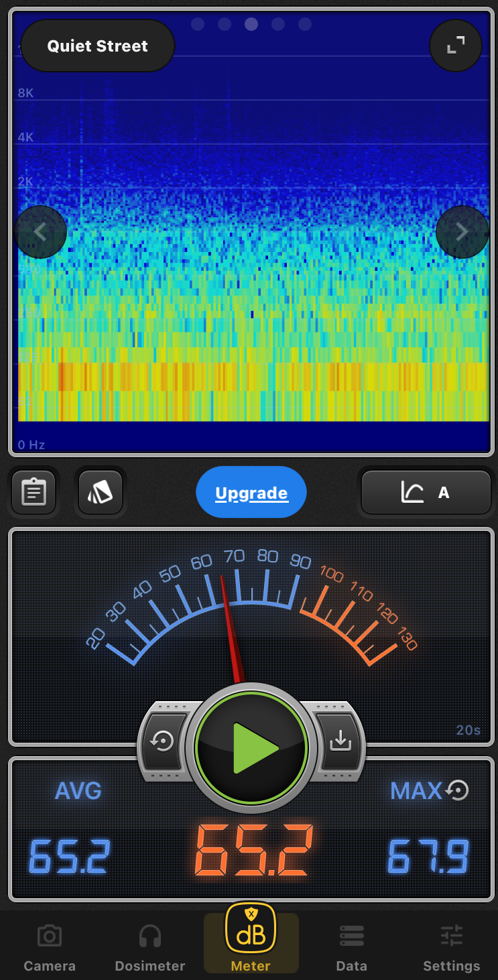The height and width of the screenshot is (980, 498).
Task: Select the first page indicator dot
Action: click(x=198, y=24)
